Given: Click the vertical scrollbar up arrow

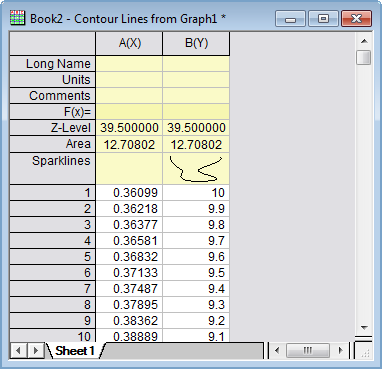Looking at the screenshot, I should pyautogui.click(x=364, y=41).
